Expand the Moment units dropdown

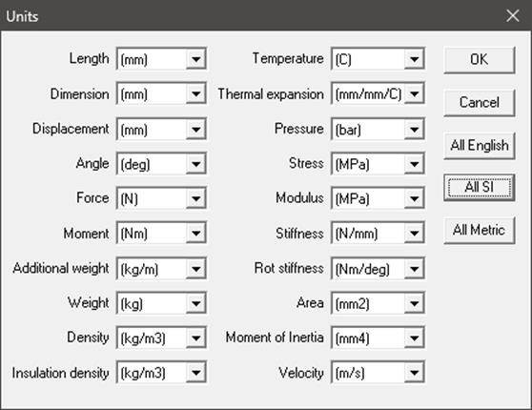pos(161,234)
